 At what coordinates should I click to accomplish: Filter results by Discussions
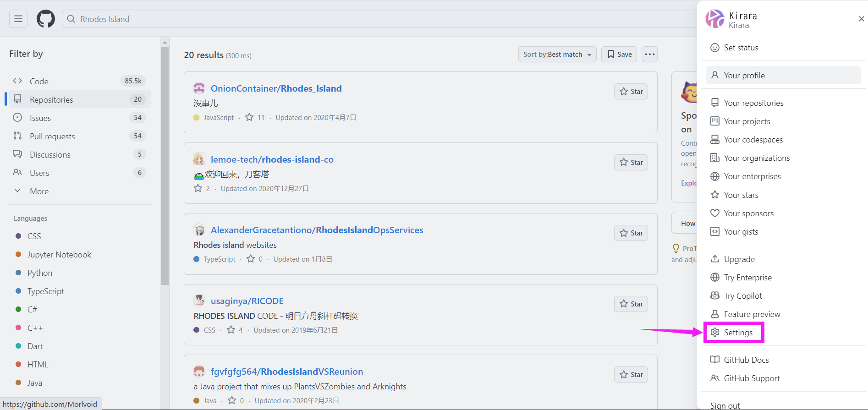pos(79,154)
